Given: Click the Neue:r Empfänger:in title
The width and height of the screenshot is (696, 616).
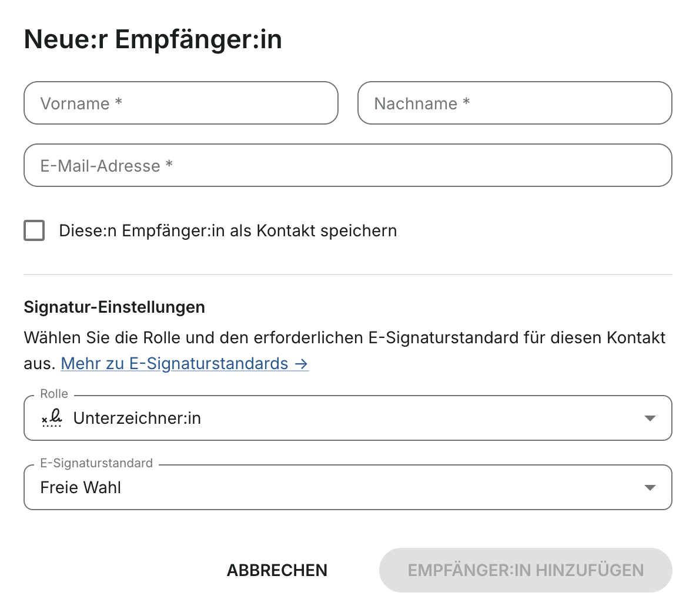Looking at the screenshot, I should click(153, 39).
